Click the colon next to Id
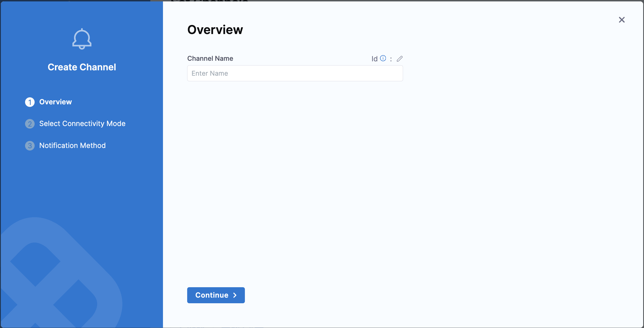Screen dimensions: 644x328 391,59
